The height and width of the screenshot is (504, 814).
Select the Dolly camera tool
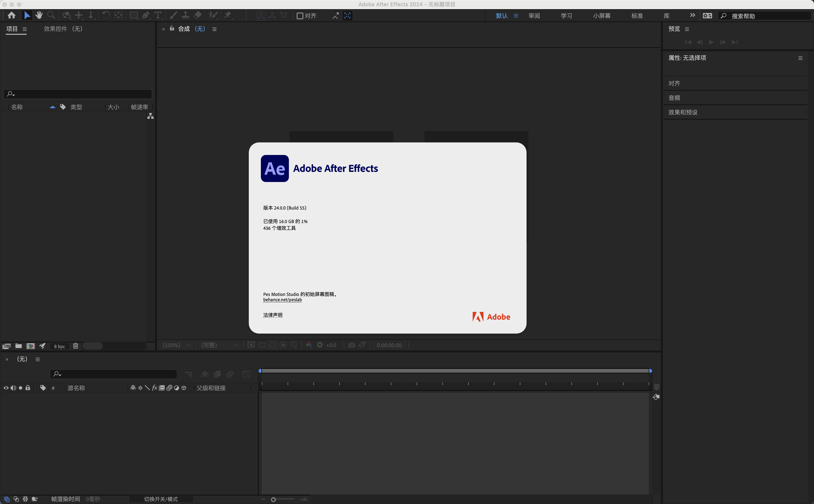pos(91,15)
